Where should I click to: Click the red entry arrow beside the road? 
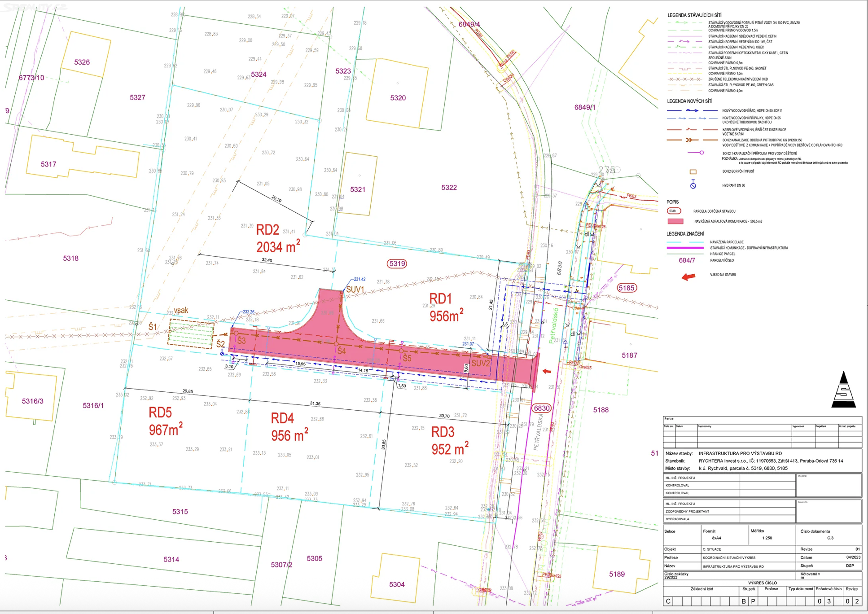(547, 371)
